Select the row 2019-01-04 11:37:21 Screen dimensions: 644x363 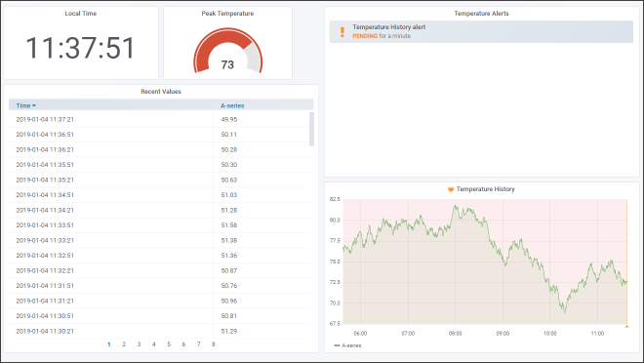[159, 119]
